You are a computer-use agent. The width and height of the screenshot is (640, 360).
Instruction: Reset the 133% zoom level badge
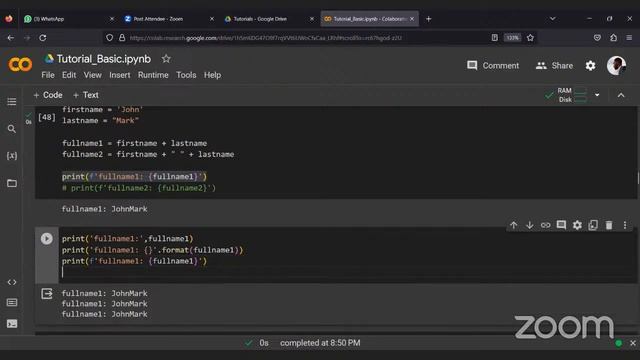[512, 38]
